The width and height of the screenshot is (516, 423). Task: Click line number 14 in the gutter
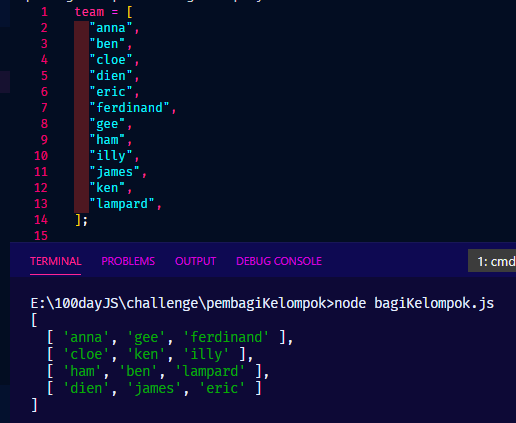pyautogui.click(x=41, y=220)
